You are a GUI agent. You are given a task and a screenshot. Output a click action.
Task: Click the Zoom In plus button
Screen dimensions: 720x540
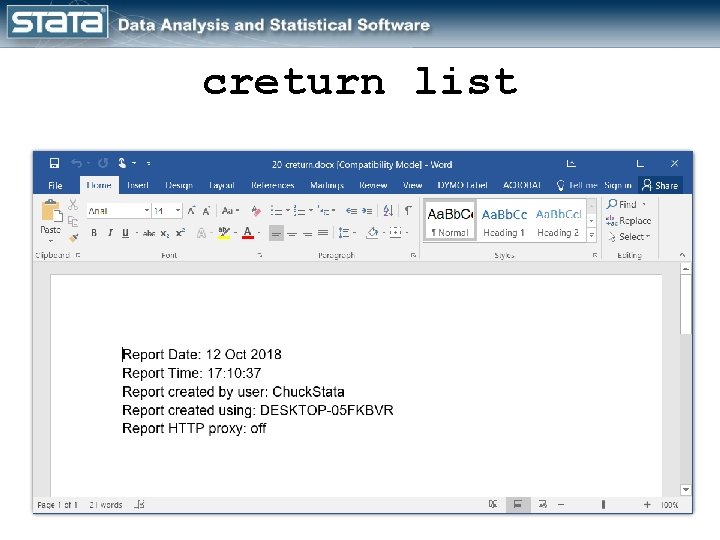tap(647, 504)
